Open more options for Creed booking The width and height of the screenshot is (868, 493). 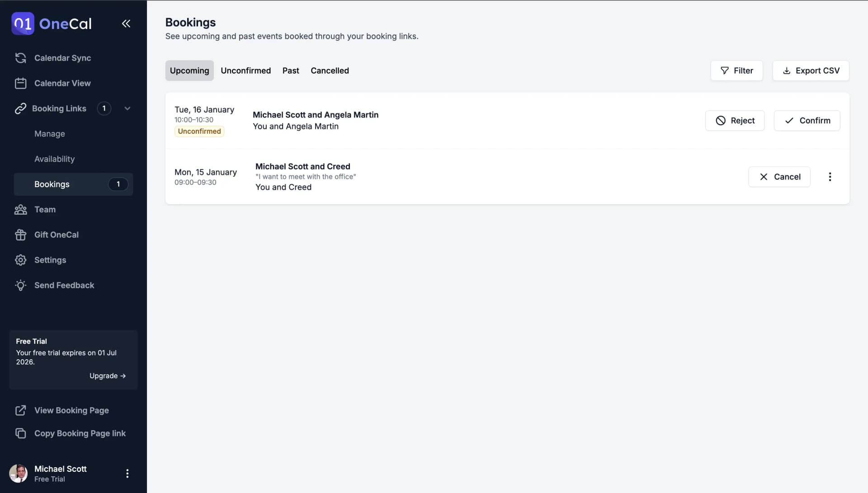(830, 177)
